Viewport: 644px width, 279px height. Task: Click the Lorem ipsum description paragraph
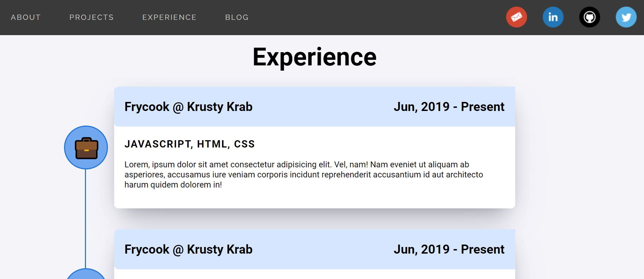(304, 175)
